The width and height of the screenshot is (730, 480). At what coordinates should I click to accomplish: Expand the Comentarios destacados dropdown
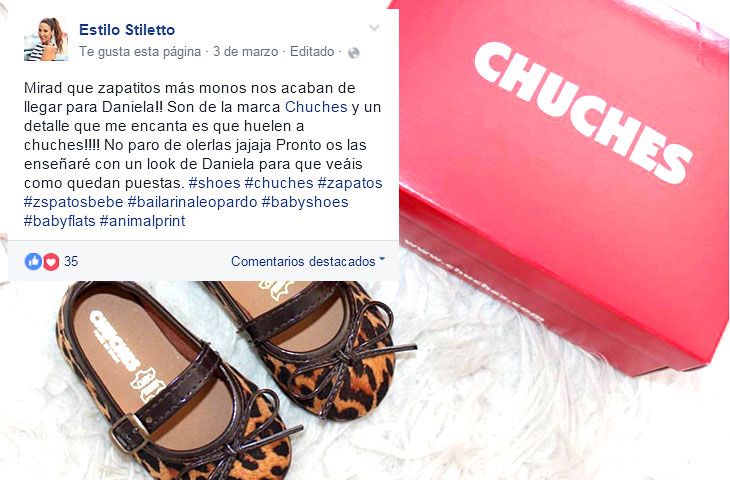tap(308, 261)
